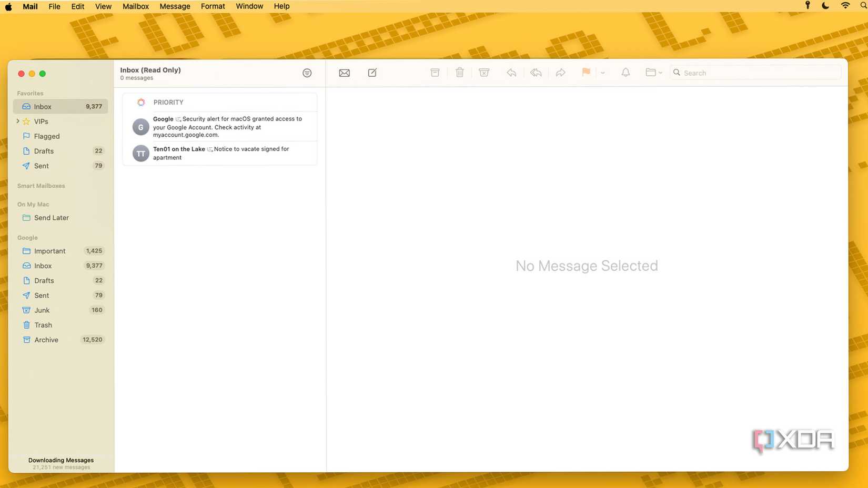The width and height of the screenshot is (868, 488).
Task: Open the Apple menu
Action: 8,6
